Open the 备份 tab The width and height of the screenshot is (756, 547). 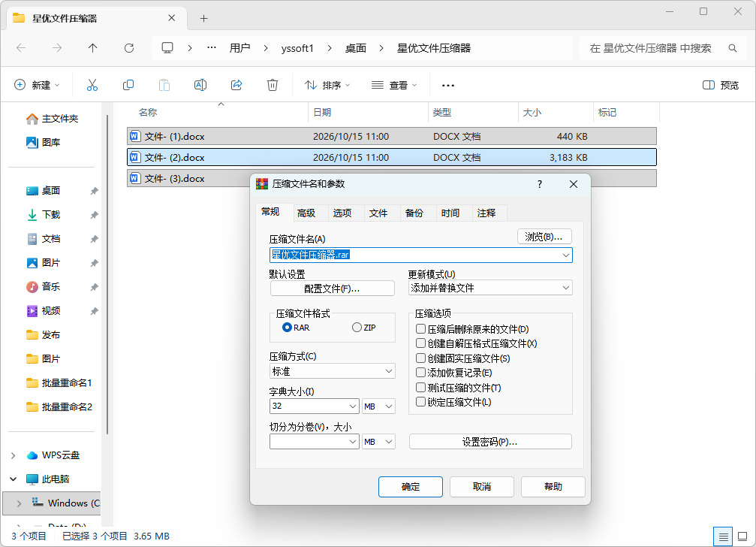click(x=414, y=213)
